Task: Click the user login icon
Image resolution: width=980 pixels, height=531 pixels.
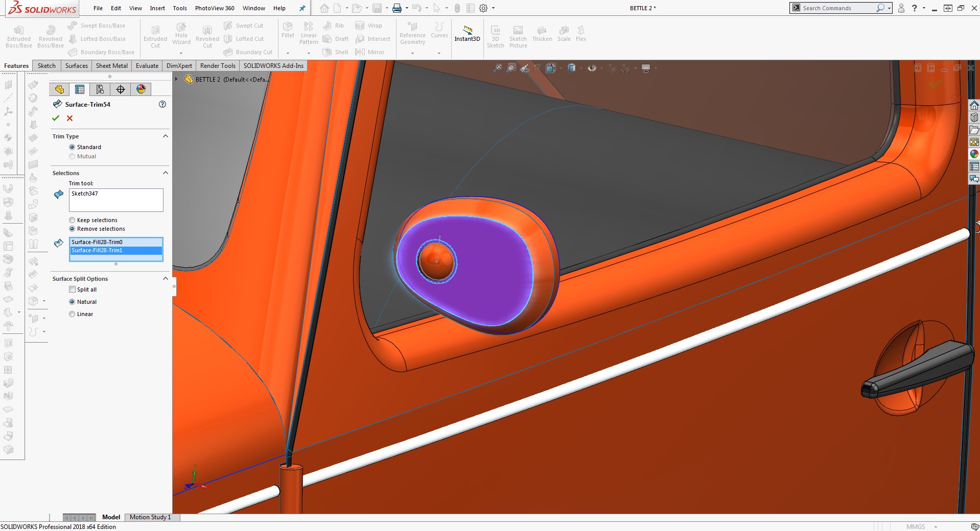Action: [901, 8]
